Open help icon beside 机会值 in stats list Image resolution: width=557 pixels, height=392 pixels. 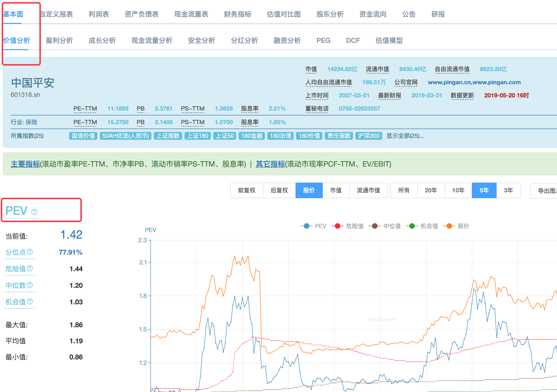[30, 301]
